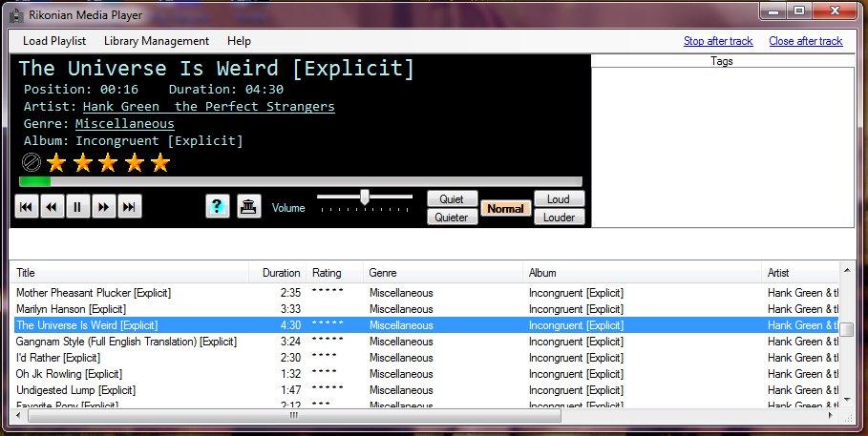The image size is (868, 436).
Task: Click the Volume slider handle
Action: (364, 197)
